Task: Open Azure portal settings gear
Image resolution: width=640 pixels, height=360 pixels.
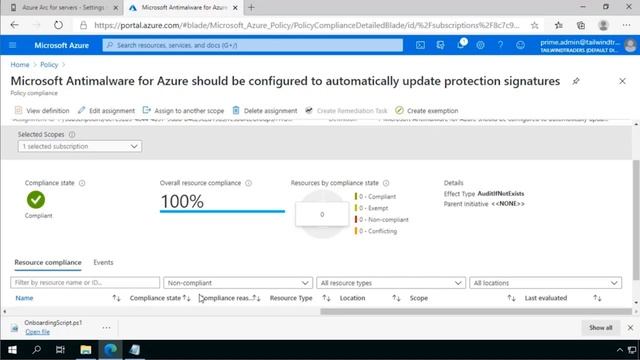Action: click(x=480, y=45)
